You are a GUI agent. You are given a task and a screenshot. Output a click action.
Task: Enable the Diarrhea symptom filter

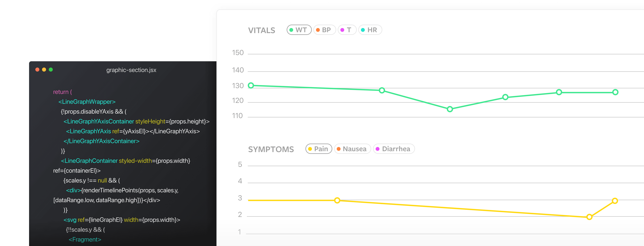pyautogui.click(x=394, y=149)
